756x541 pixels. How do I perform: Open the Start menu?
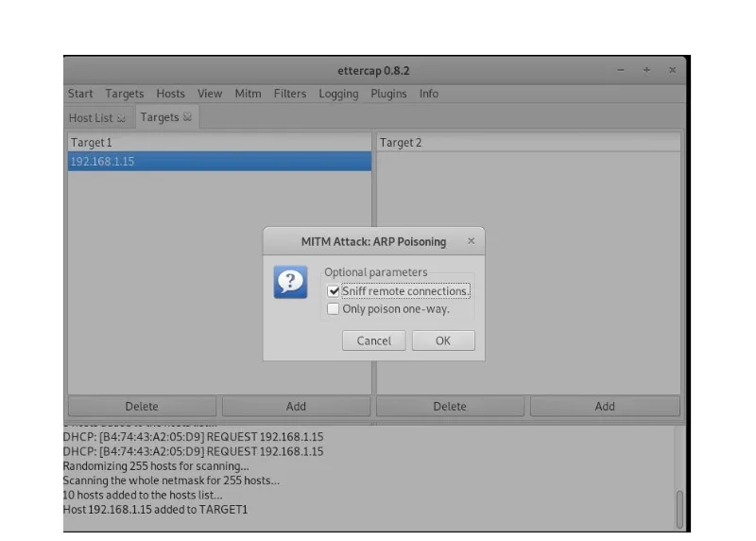tap(80, 94)
